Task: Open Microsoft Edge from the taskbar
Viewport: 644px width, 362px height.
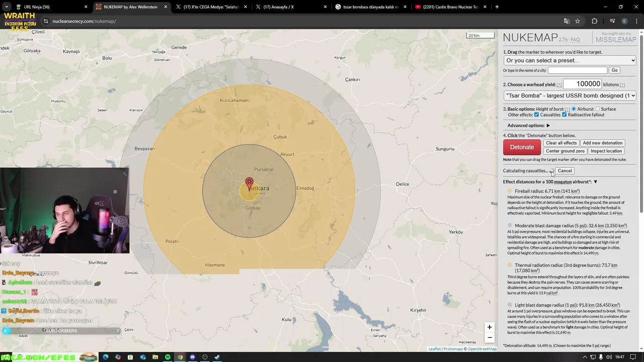Action: coord(105,357)
